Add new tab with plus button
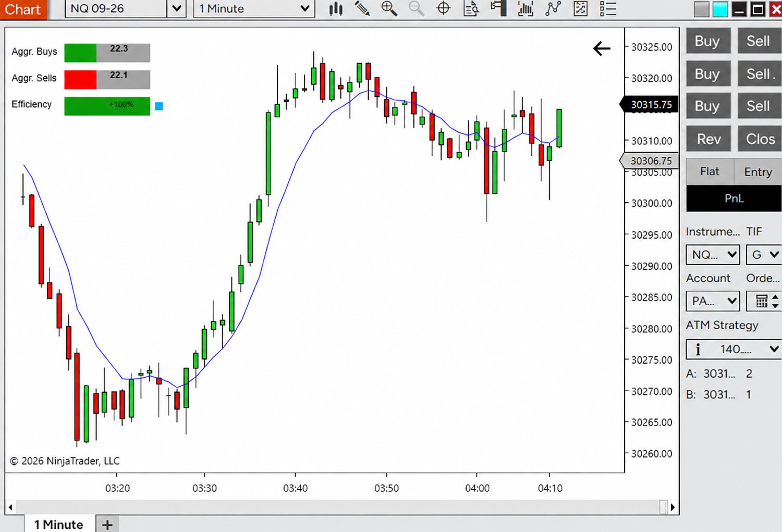The height and width of the screenshot is (532, 782). click(107, 524)
